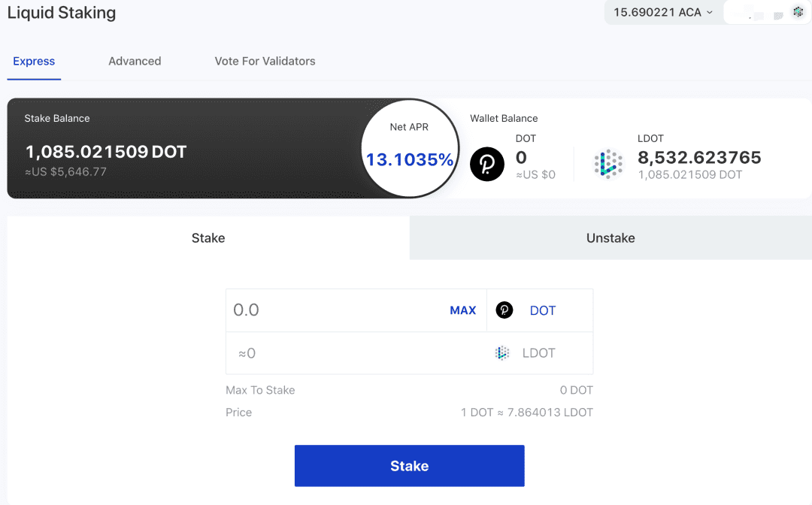Viewport: 812px width, 505px height.
Task: Click the Liquid Staking page title
Action: 62,13
